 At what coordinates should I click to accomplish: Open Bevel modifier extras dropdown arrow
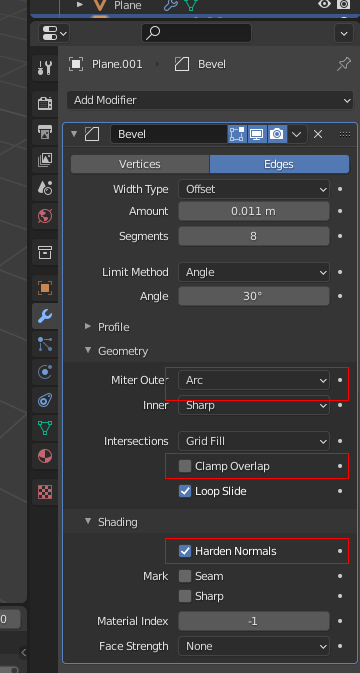(x=296, y=134)
